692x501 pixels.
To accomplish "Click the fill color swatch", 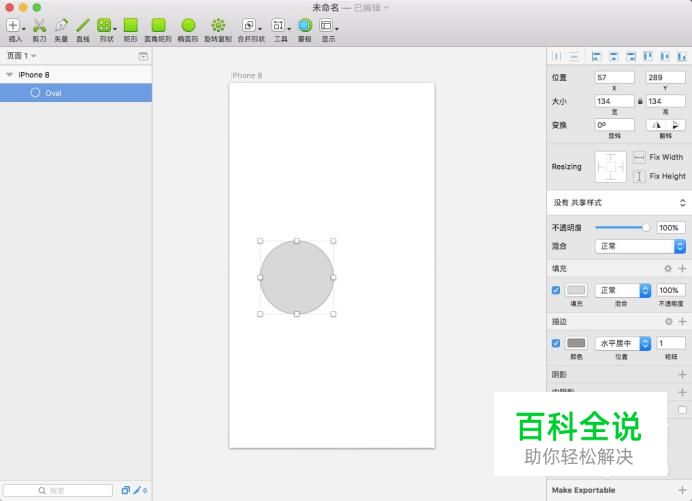I will [576, 290].
